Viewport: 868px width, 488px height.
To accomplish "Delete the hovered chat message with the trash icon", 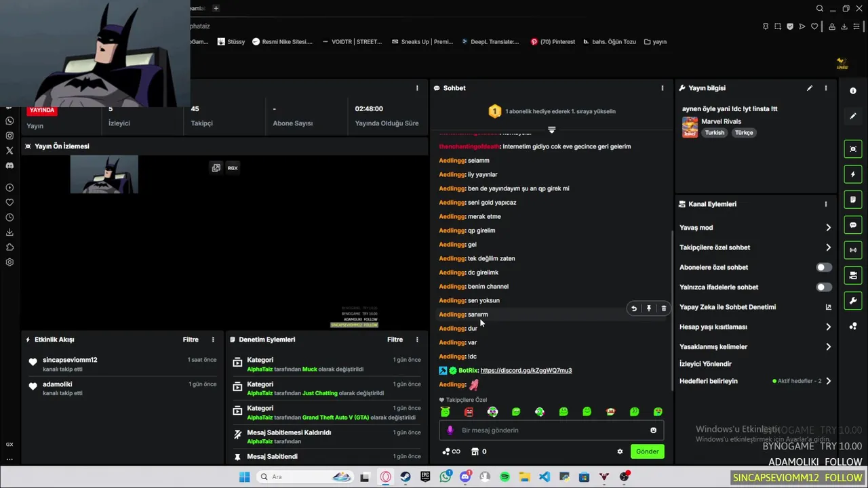I will click(664, 308).
